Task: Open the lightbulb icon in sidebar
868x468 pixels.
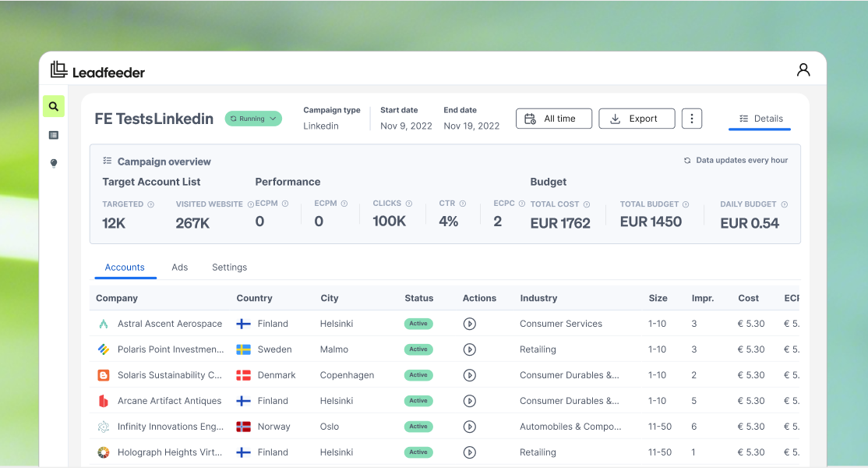Action: coord(54,163)
